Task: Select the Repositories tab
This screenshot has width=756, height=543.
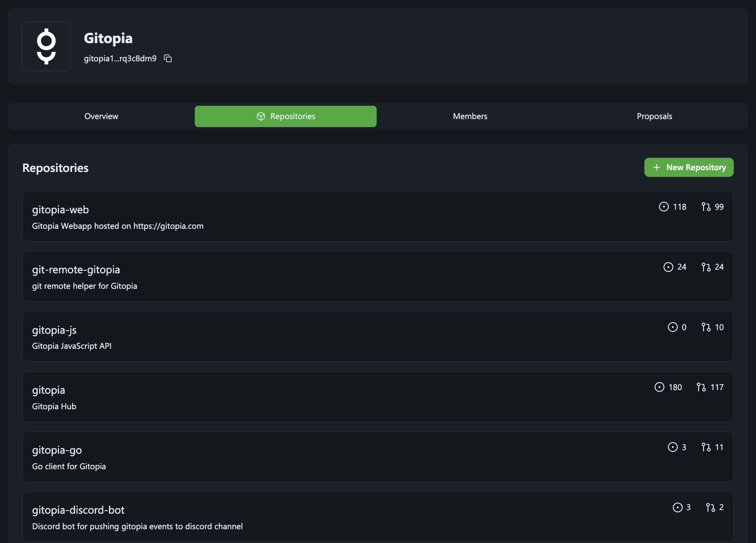Action: (286, 116)
